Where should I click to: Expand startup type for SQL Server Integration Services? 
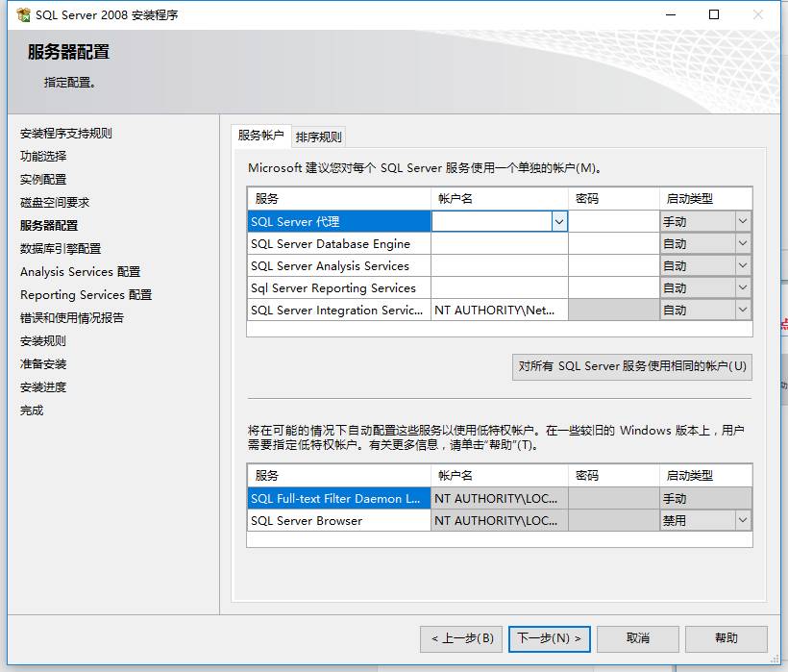coord(743,310)
